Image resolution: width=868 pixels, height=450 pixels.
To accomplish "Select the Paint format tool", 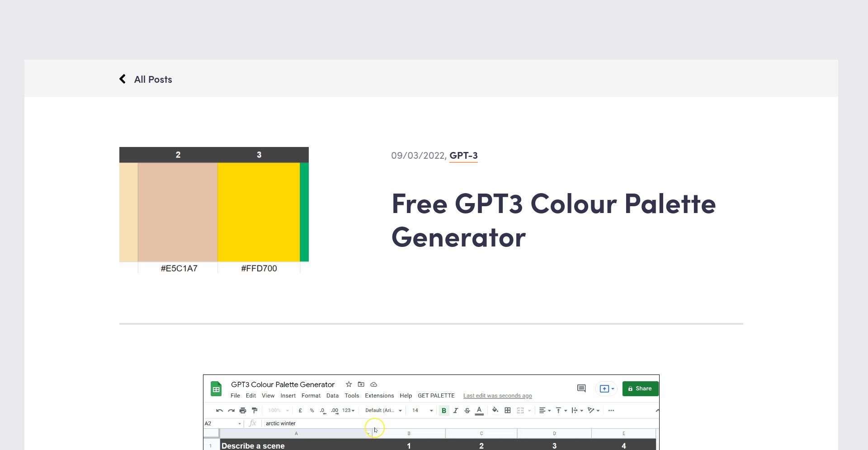I will (255, 411).
